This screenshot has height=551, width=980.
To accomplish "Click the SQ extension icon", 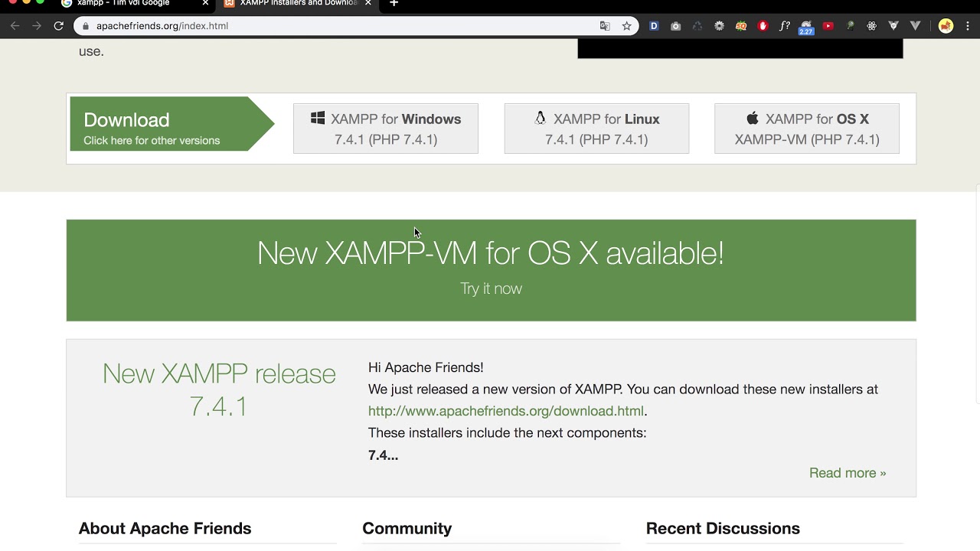I will coord(740,26).
